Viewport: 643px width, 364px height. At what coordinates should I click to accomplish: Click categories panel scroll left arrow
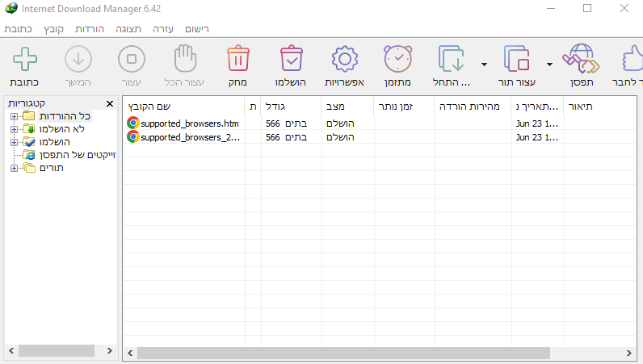point(11,351)
